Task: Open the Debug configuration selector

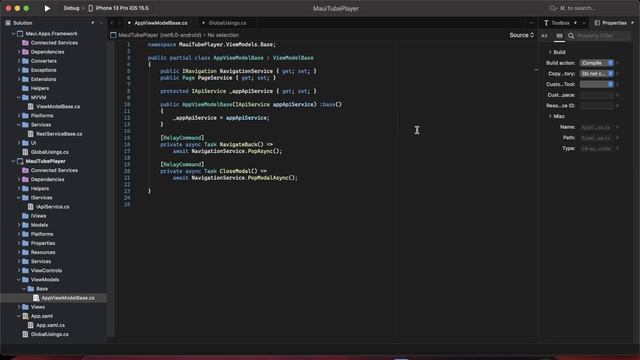Action: (x=71, y=8)
